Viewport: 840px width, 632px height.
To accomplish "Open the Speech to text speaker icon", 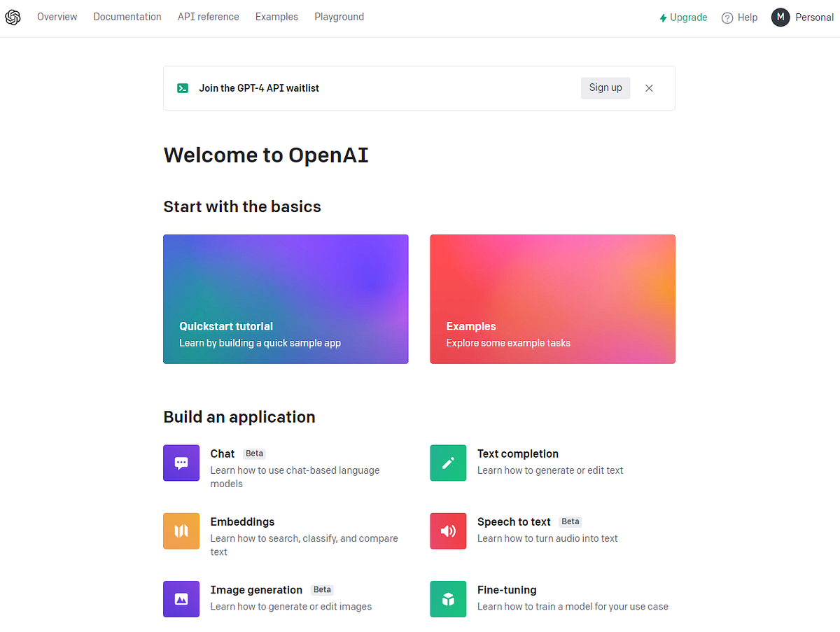I will (x=448, y=531).
